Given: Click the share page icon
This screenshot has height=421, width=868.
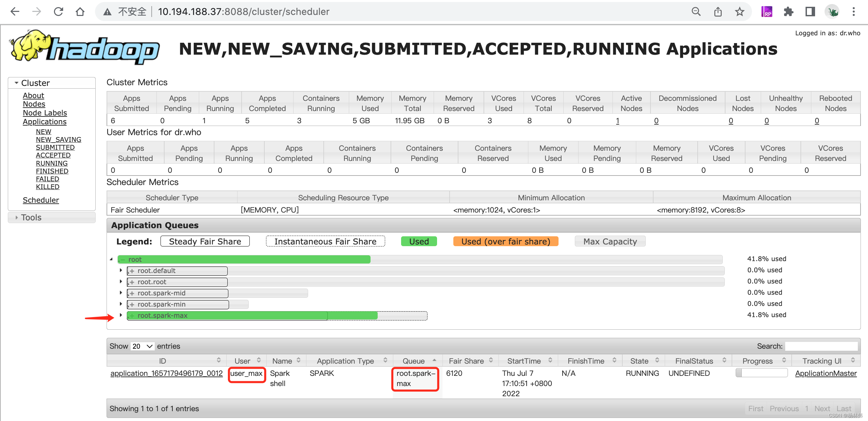Looking at the screenshot, I should pos(718,12).
